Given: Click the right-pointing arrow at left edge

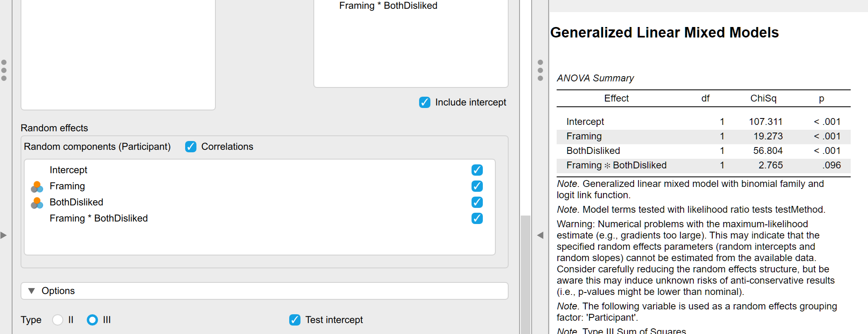Looking at the screenshot, I should click(4, 235).
